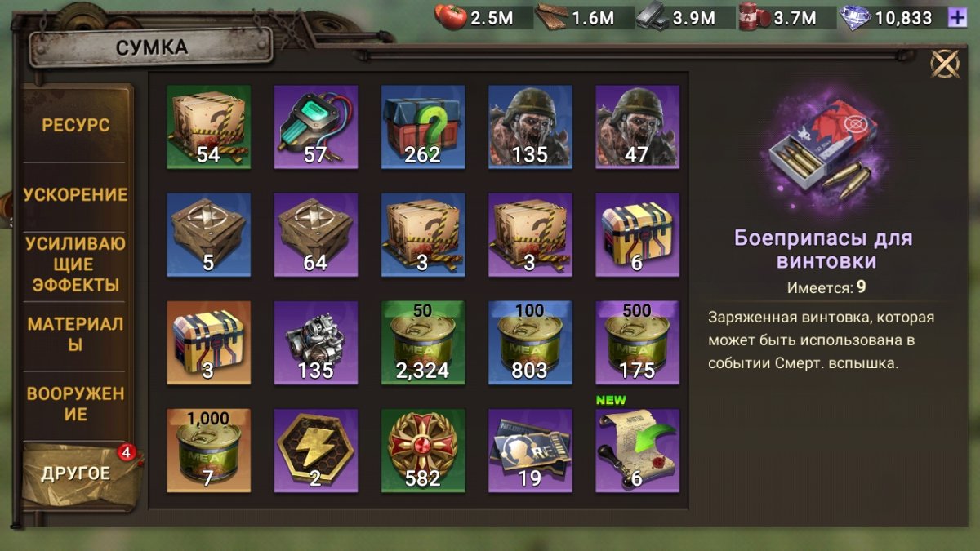Screen dimensions: 980x551
Task: Close the bag window with X
Action: 945,64
